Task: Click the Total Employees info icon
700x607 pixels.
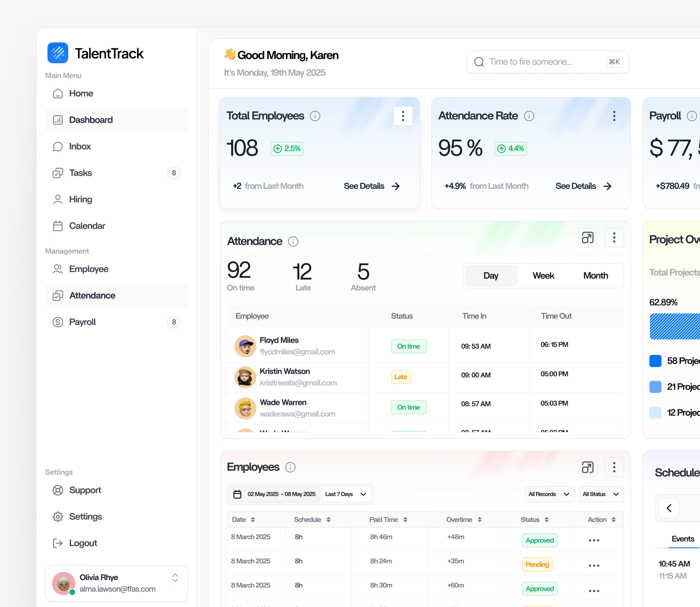Action: tap(315, 116)
